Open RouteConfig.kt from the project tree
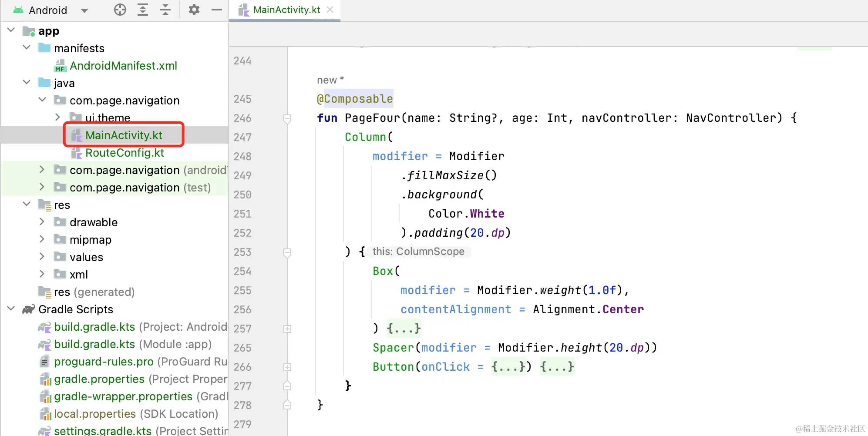The height and width of the screenshot is (436, 868). 124,153
